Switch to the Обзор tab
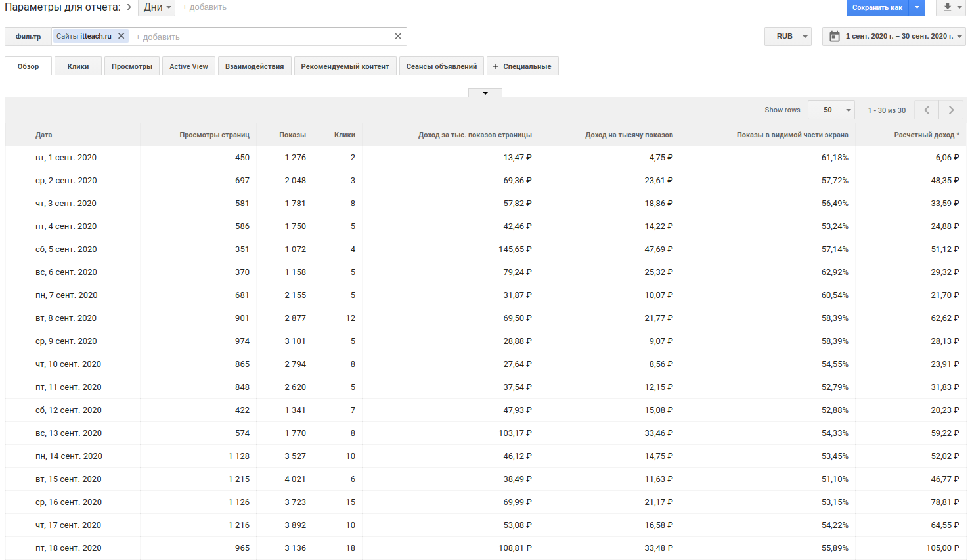970x560 pixels. (x=28, y=66)
